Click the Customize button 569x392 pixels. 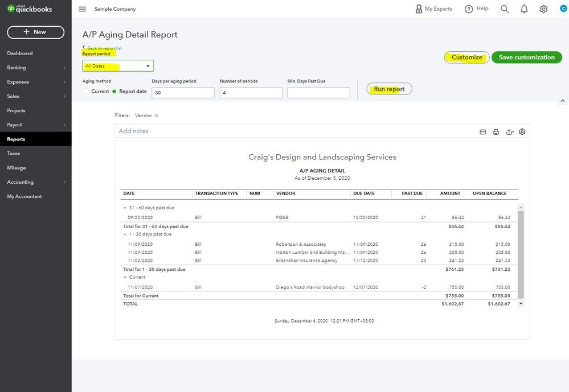(466, 57)
